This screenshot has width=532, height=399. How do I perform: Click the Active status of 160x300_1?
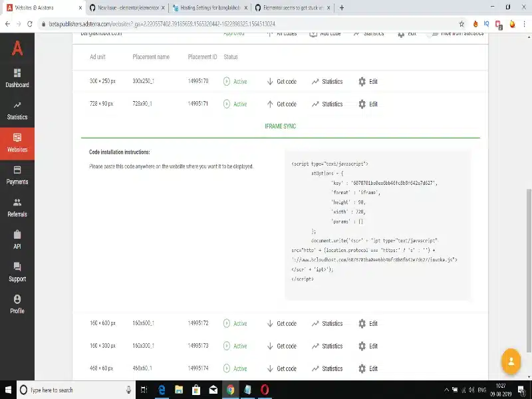[x=235, y=346]
